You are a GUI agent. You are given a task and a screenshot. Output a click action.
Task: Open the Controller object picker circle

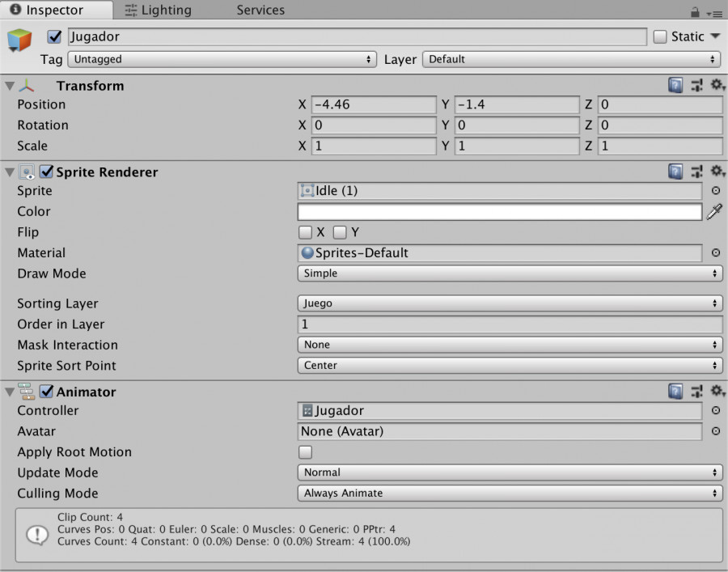(x=716, y=410)
